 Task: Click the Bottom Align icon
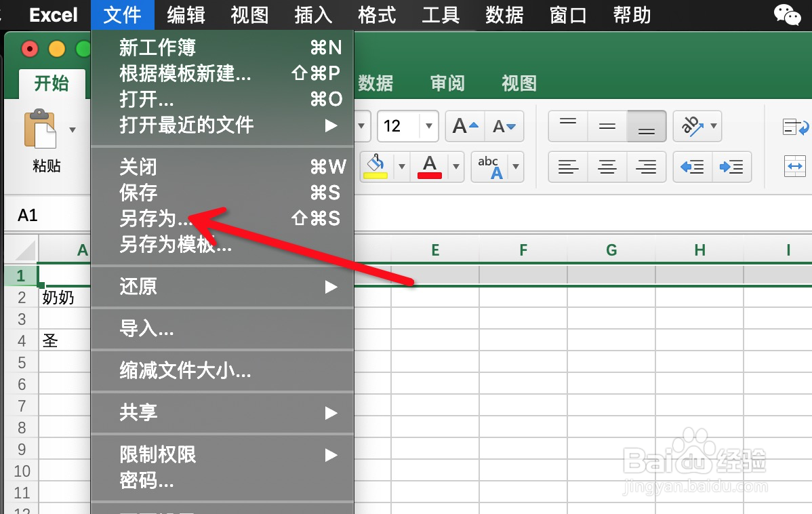coord(647,126)
